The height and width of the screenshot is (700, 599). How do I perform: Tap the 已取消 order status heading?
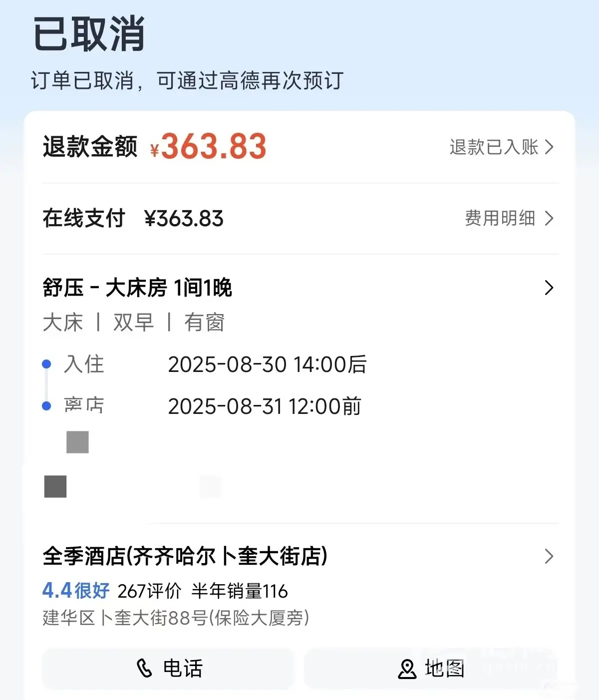point(89,34)
